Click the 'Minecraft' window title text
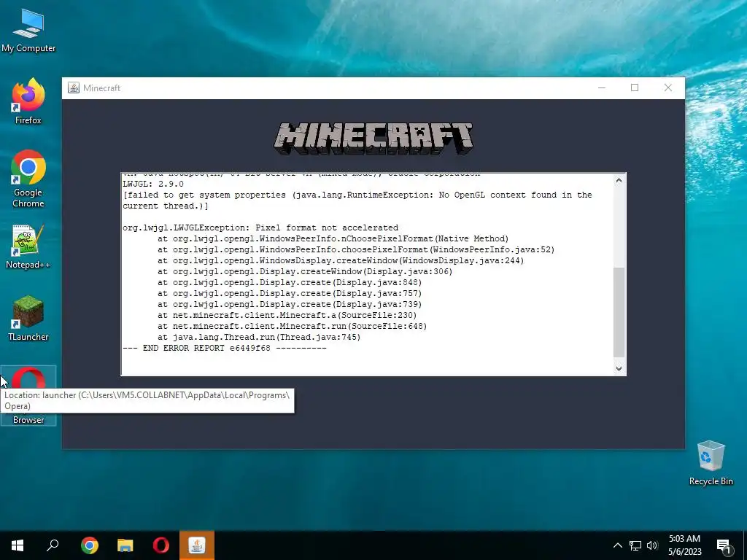The height and width of the screenshot is (560, 747). point(101,88)
